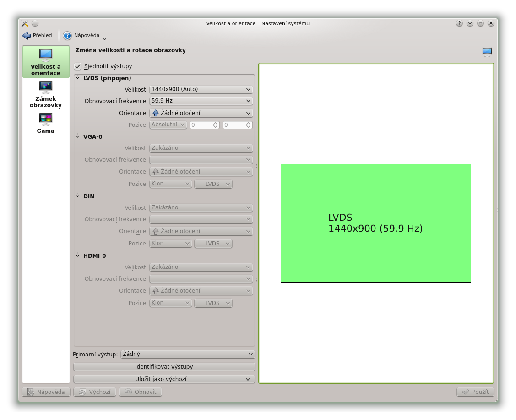
Task: Open the LVDS Velikost 1440x900 dropdown
Action: (201, 90)
